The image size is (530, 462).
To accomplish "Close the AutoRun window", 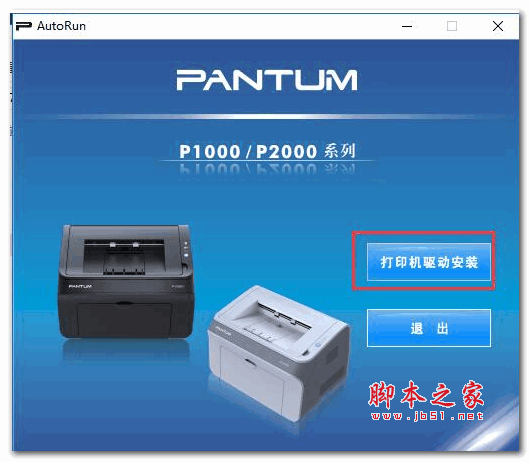I will pyautogui.click(x=498, y=26).
